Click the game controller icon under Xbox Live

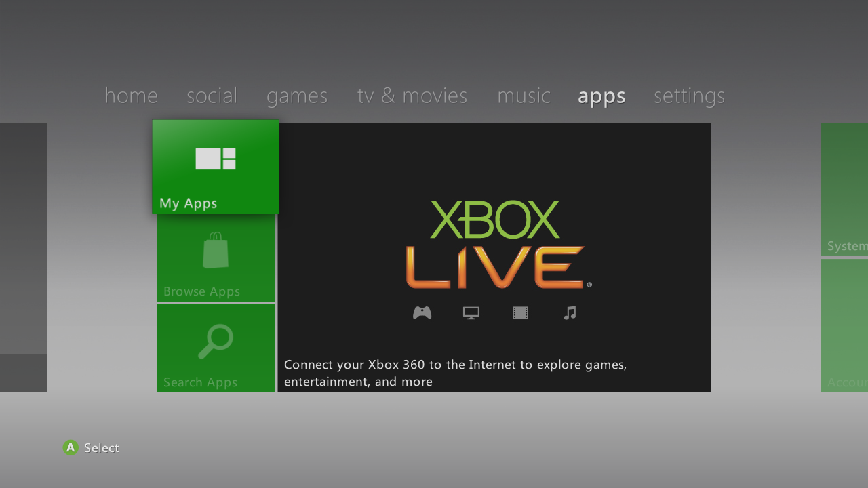point(422,312)
